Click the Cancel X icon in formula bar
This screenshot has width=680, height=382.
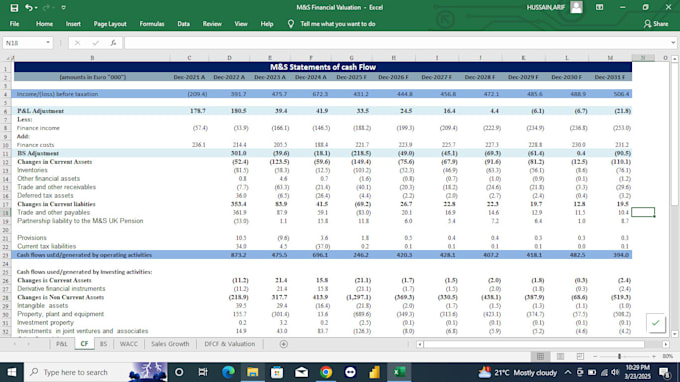77,43
